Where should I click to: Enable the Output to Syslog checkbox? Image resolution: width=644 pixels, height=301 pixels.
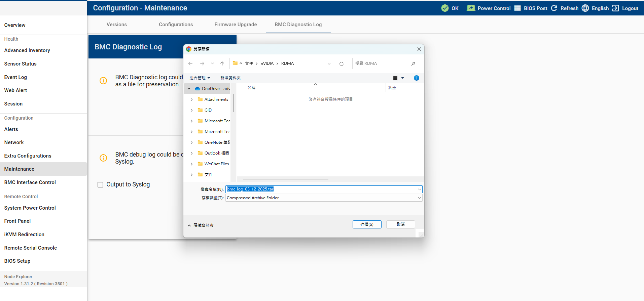pyautogui.click(x=100, y=184)
